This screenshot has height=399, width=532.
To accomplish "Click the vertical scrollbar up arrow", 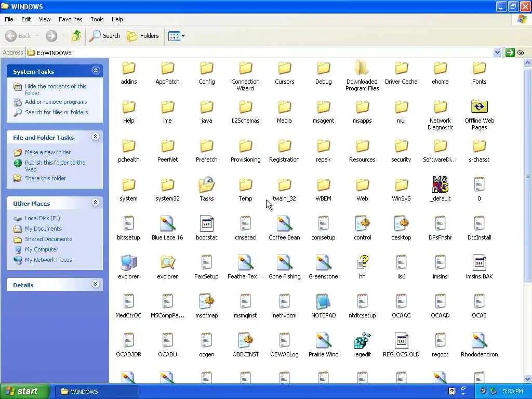I will [x=527, y=63].
